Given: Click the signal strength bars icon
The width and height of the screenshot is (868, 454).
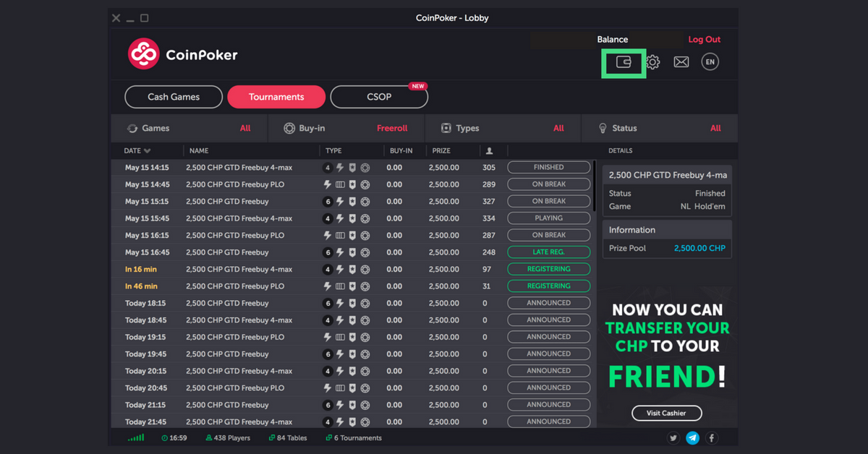Looking at the screenshot, I should (x=136, y=438).
